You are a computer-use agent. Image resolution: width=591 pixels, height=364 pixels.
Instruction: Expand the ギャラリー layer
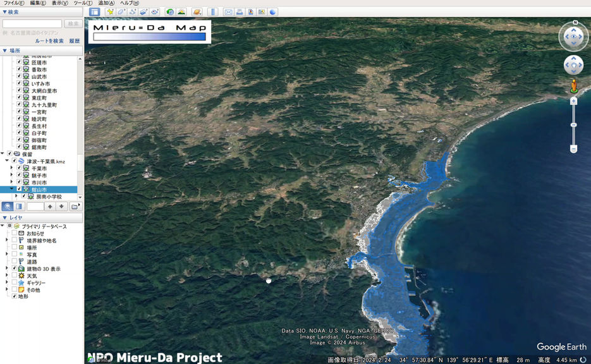click(7, 282)
